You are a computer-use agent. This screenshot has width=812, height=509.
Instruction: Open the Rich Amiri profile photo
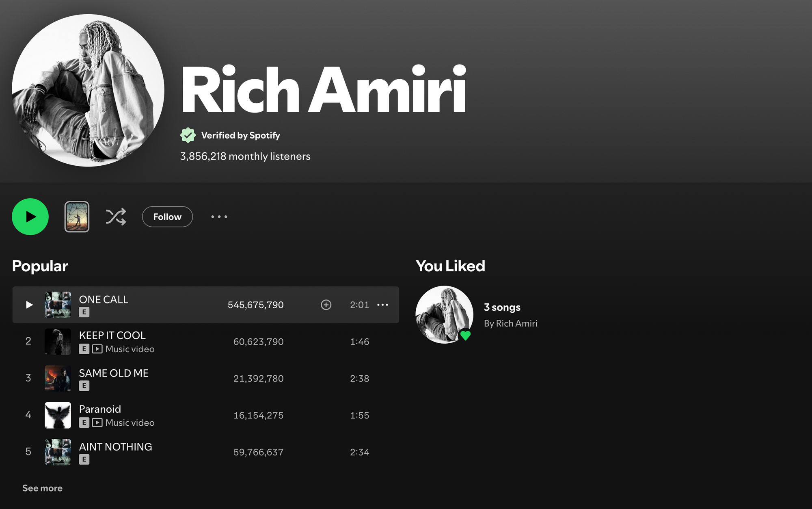88,90
